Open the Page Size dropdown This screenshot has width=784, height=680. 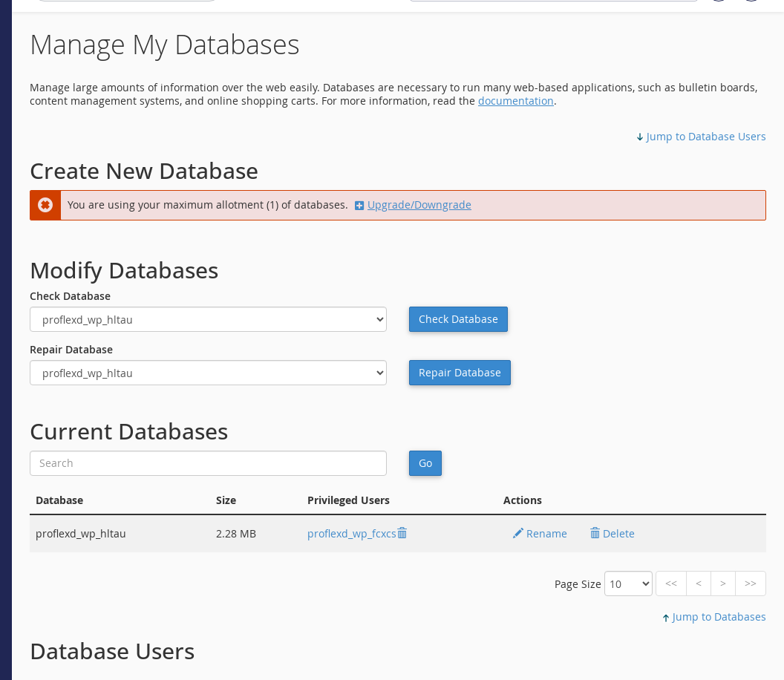click(628, 583)
